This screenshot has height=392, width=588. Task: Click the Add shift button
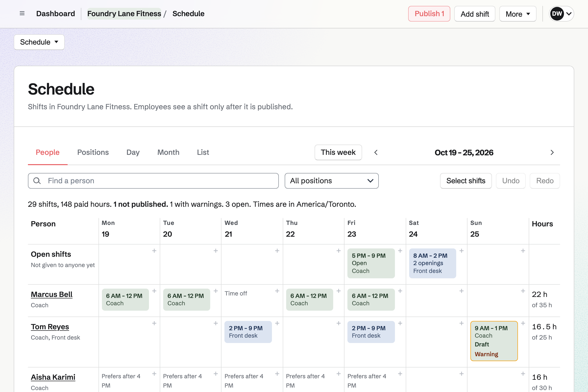[475, 14]
